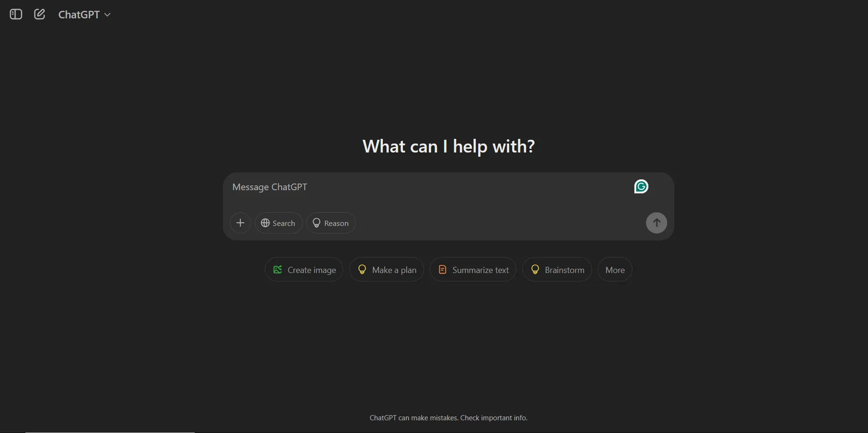
Task: Start a new chat with pencil icon
Action: pyautogui.click(x=39, y=15)
